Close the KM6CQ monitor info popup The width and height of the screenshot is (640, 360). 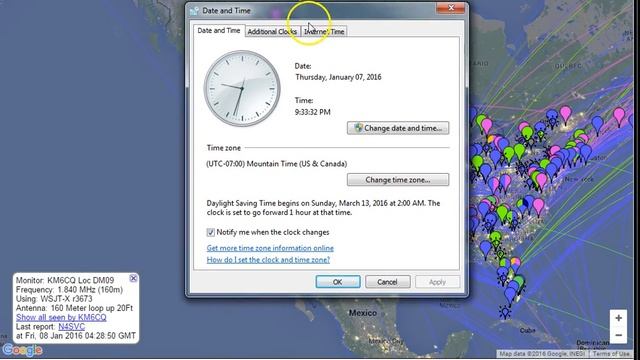pyautogui.click(x=133, y=278)
